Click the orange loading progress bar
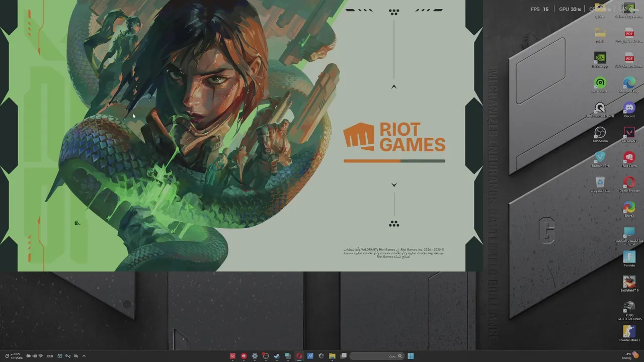 pos(394,161)
